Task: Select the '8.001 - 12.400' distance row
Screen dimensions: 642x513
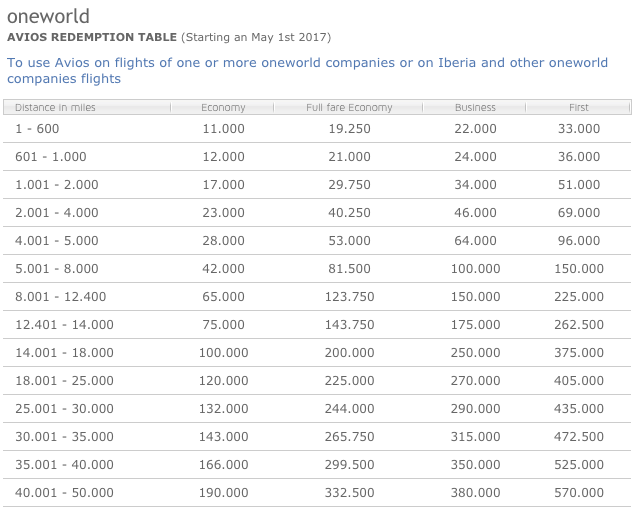Action: tap(61, 297)
